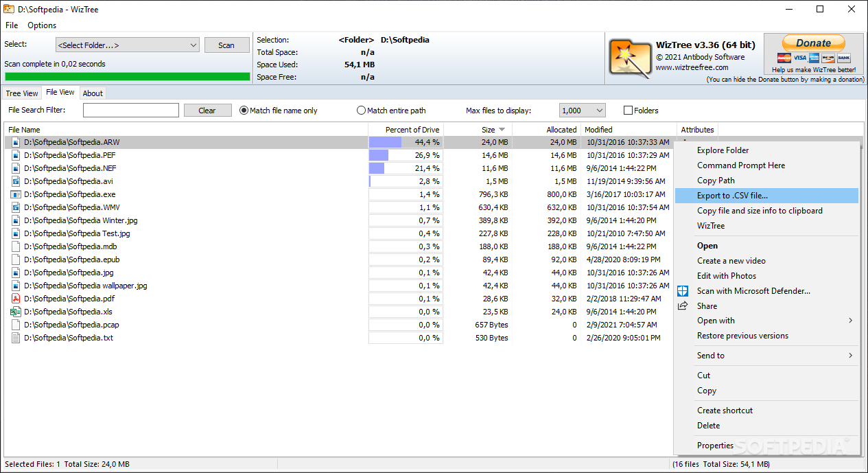868x473 pixels.
Task: Open the File menu
Action: (12, 25)
